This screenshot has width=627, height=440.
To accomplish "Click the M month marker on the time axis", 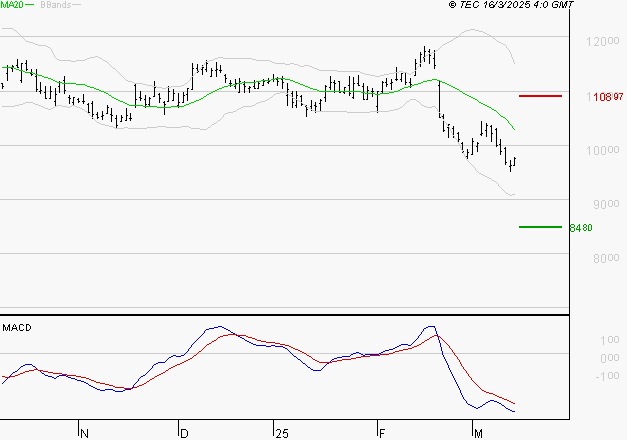I will (478, 434).
